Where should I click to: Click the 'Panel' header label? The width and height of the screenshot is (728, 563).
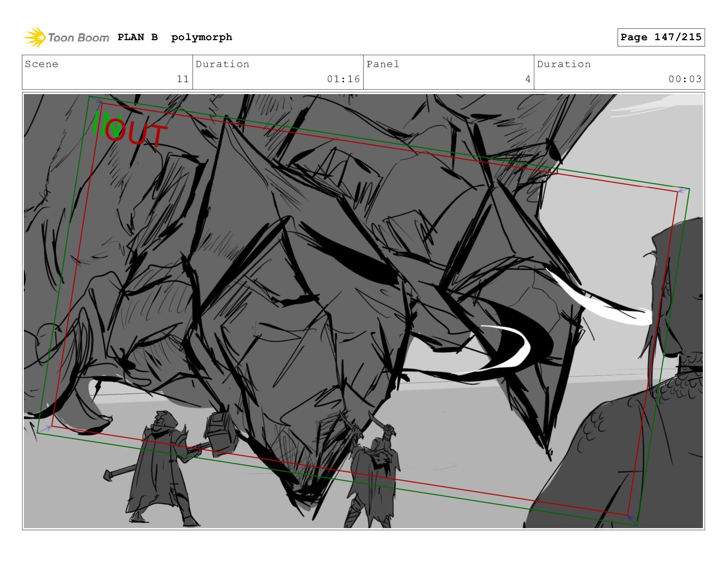[383, 64]
